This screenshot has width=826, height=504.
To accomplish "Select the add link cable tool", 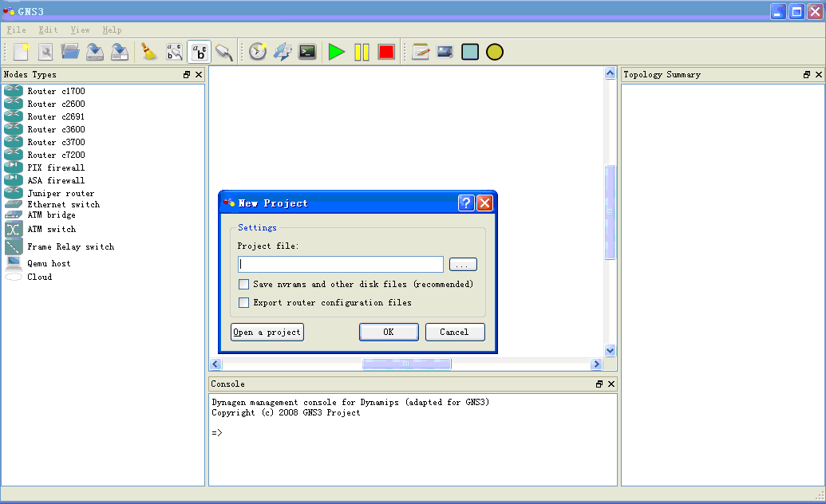I will click(x=224, y=52).
